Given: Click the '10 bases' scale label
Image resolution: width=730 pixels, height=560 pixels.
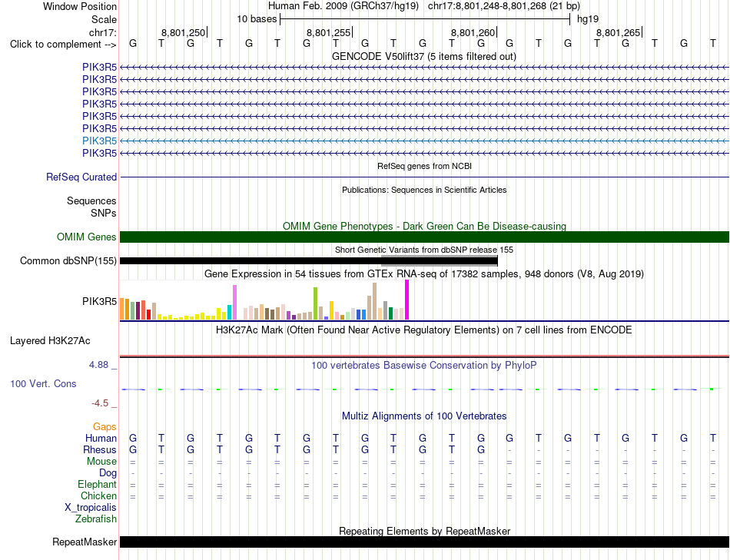Looking at the screenshot, I should tap(257, 19).
